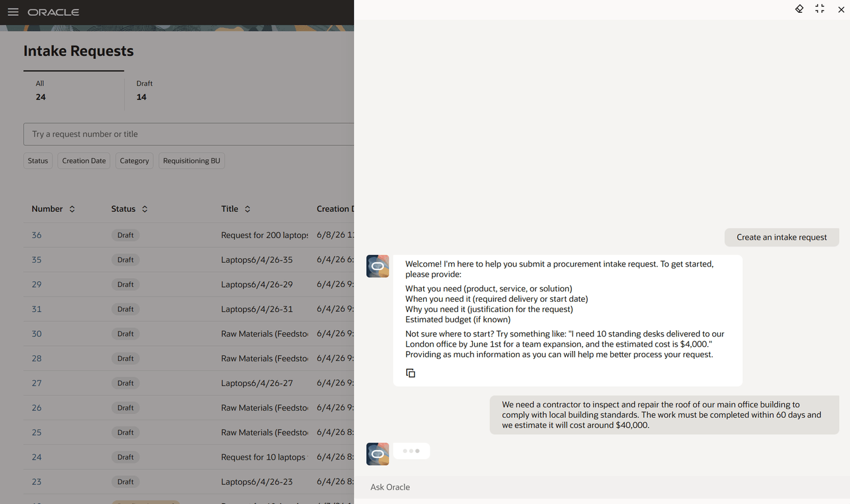850x504 pixels.
Task: Open intake request number 30
Action: [36, 333]
